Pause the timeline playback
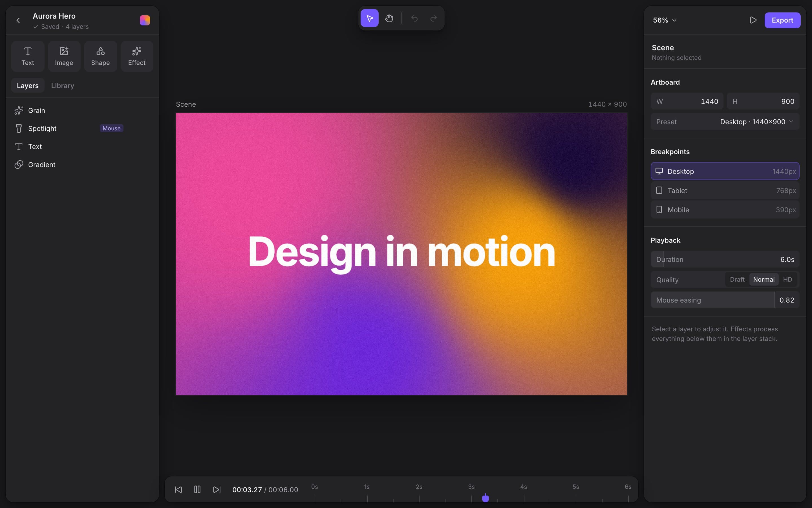812x508 pixels. point(197,490)
